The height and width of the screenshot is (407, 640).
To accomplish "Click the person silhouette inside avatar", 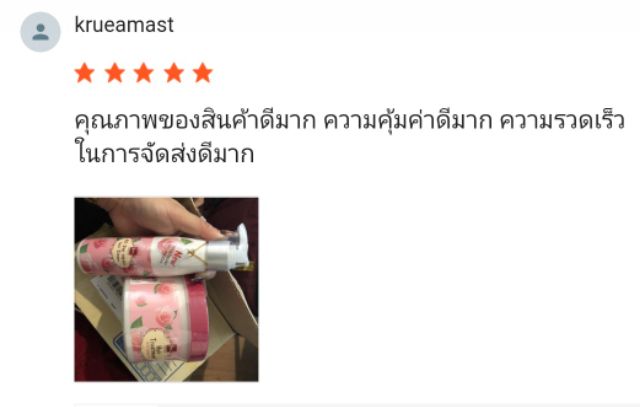I will tap(40, 32).
